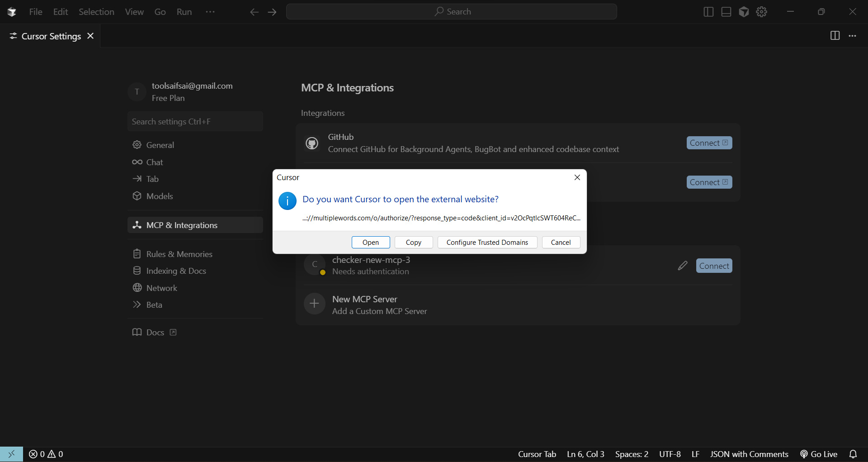Image resolution: width=868 pixels, height=462 pixels.
Task: Open Models settings section
Action: [195, 196]
